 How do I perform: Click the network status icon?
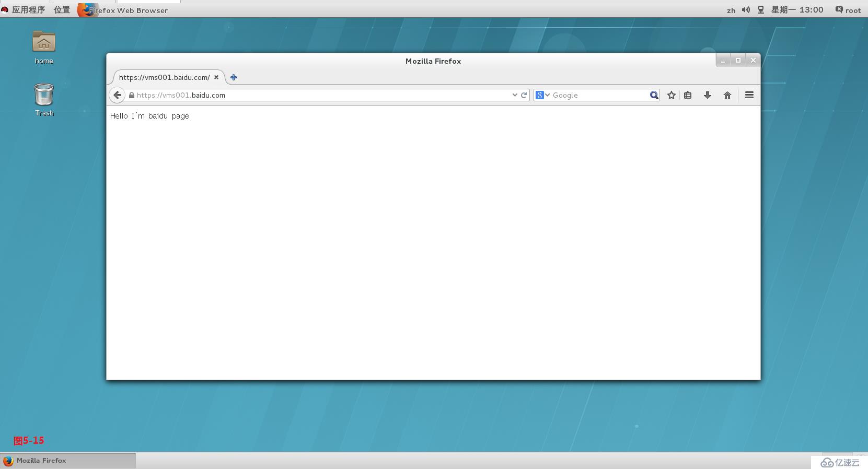(761, 10)
